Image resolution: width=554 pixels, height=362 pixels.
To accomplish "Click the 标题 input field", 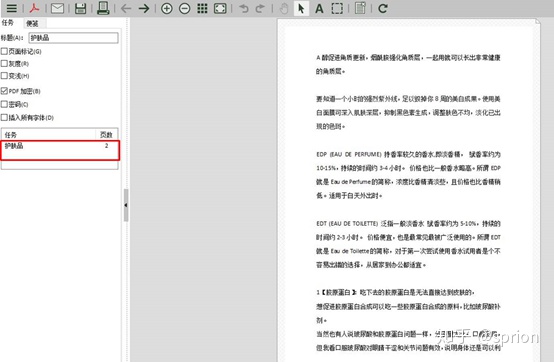I will 73,38.
